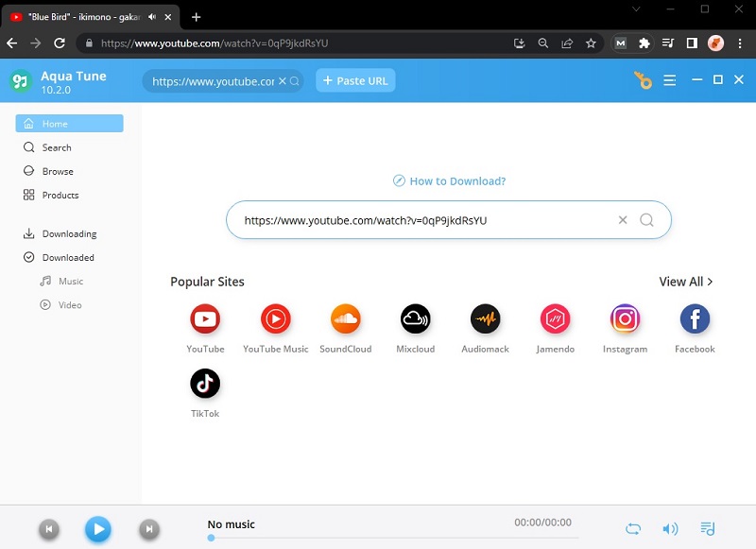
Task: Click the M extension icon
Action: coord(621,43)
